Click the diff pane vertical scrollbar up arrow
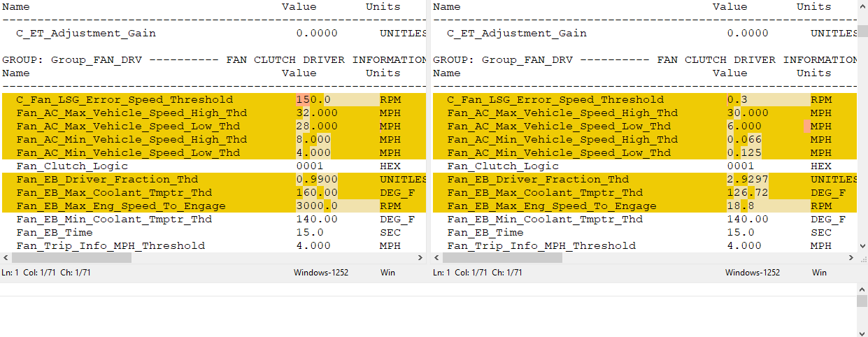The width and height of the screenshot is (868, 337). [x=862, y=6]
